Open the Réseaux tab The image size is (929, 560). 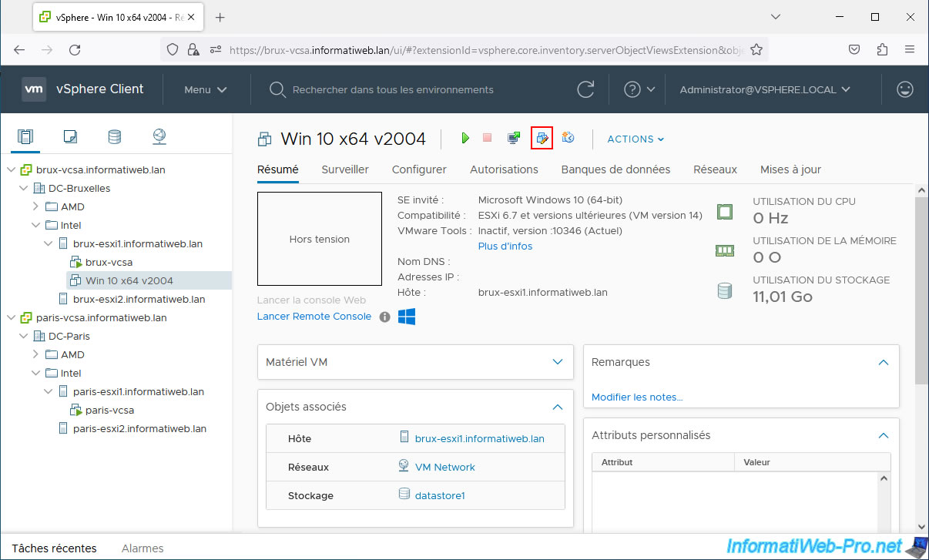[715, 169]
